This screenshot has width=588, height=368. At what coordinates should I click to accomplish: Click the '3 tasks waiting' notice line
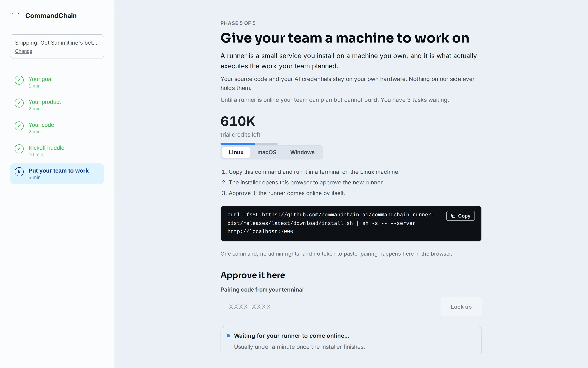(x=335, y=100)
